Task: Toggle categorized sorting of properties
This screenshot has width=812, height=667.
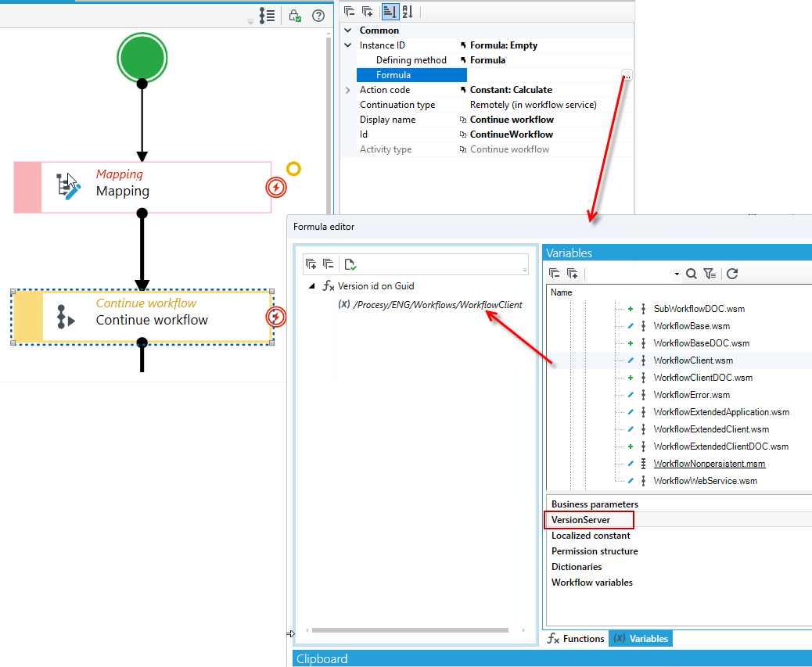Action: coord(390,12)
